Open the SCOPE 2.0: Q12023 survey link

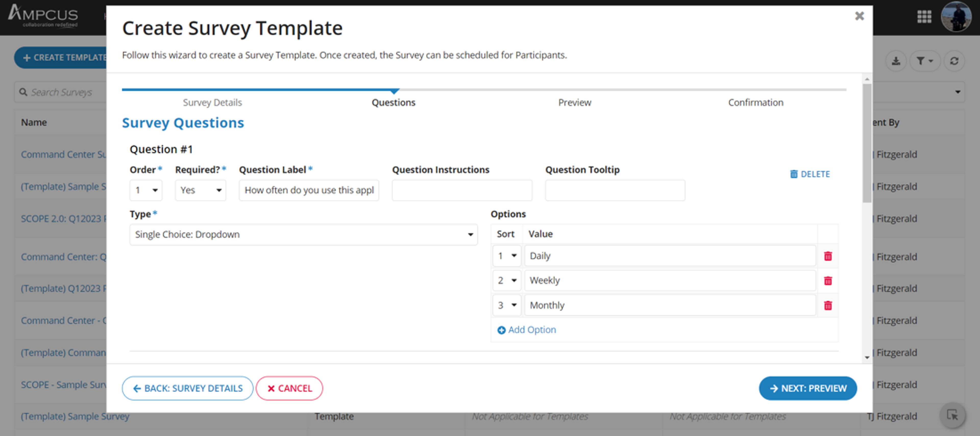tap(64, 219)
